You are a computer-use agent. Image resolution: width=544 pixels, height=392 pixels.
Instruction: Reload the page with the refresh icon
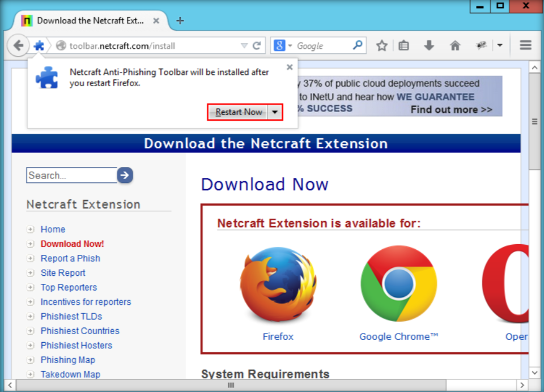[x=257, y=46]
